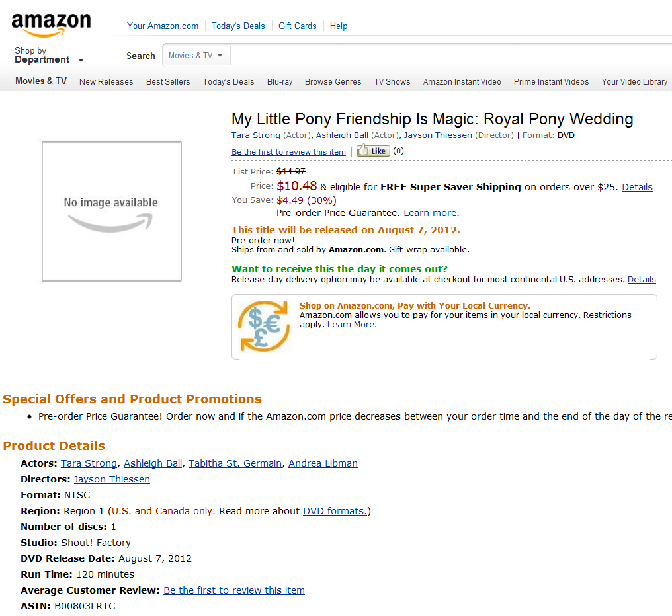Click the search text field
Screen dimensions: 672x616
point(450,56)
